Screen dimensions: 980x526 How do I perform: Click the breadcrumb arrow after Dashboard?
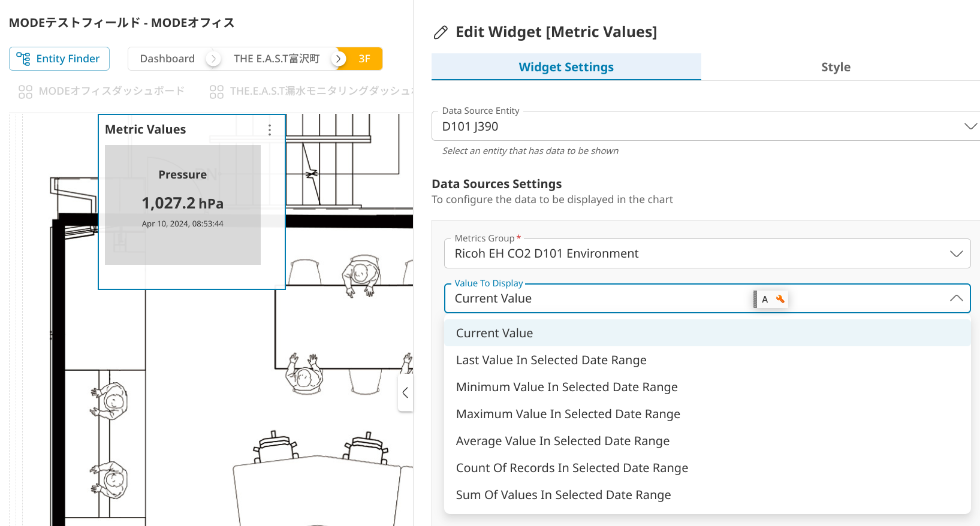(x=213, y=59)
